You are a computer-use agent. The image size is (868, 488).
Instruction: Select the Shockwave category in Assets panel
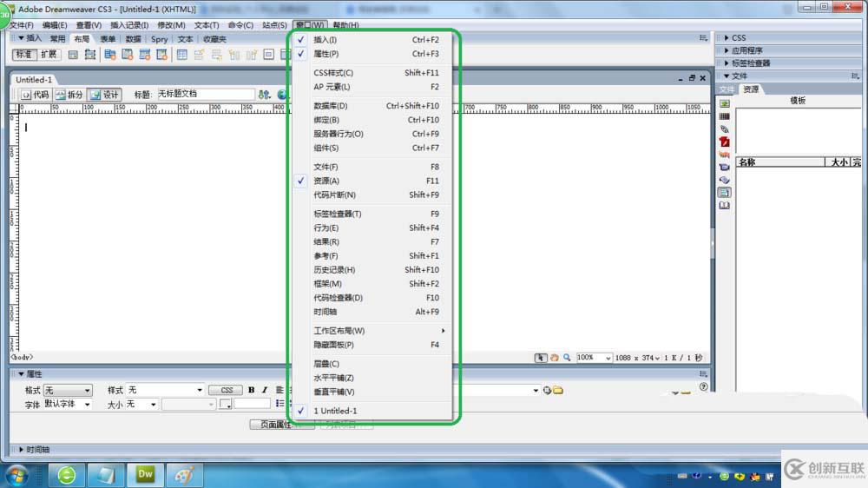pos(724,155)
